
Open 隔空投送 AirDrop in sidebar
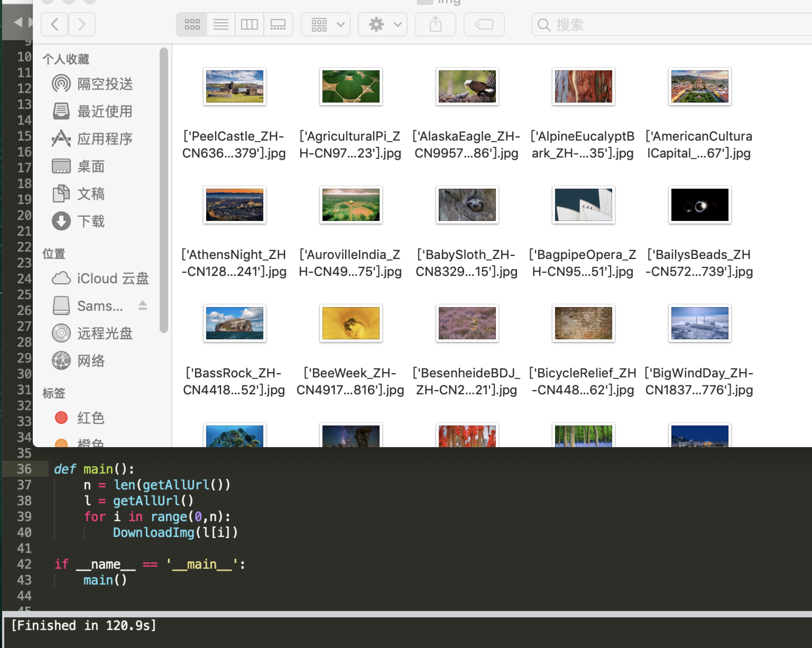click(x=104, y=84)
